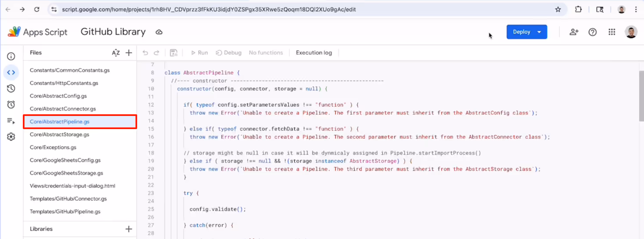Start the Debug session

click(x=228, y=53)
